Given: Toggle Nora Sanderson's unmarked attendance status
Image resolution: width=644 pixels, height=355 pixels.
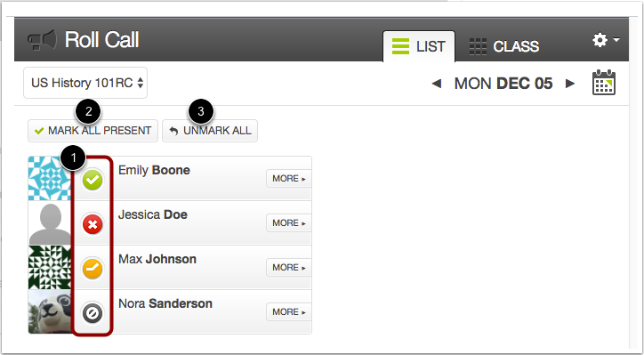Looking at the screenshot, I should pos(93,313).
